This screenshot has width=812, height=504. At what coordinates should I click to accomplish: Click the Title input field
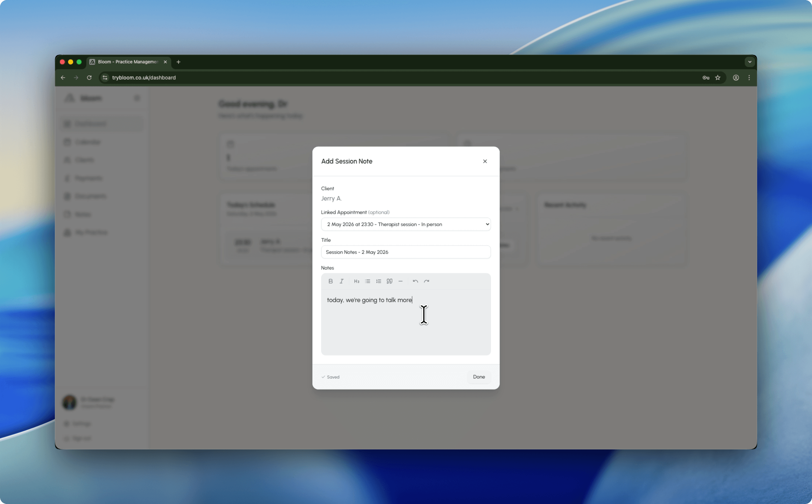coord(406,252)
